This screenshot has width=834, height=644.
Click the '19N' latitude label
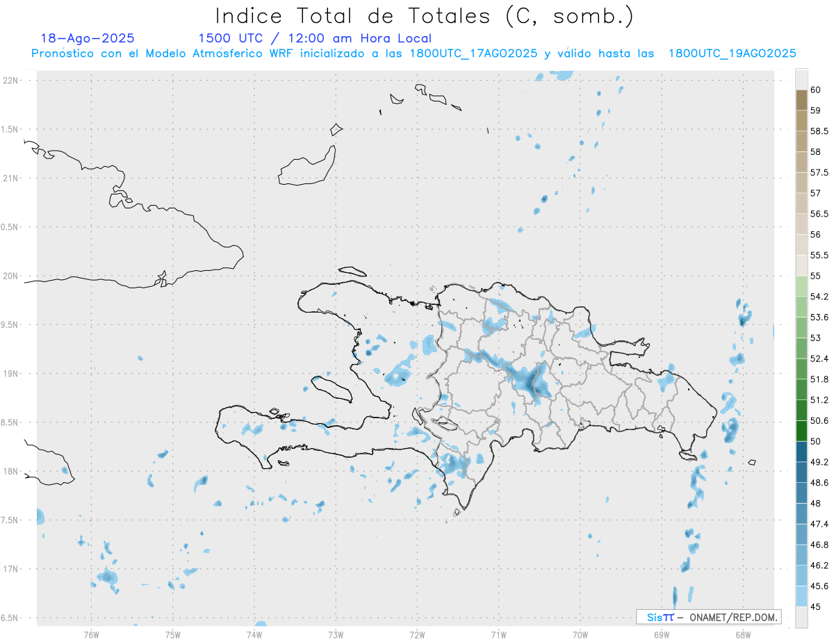tap(10, 374)
